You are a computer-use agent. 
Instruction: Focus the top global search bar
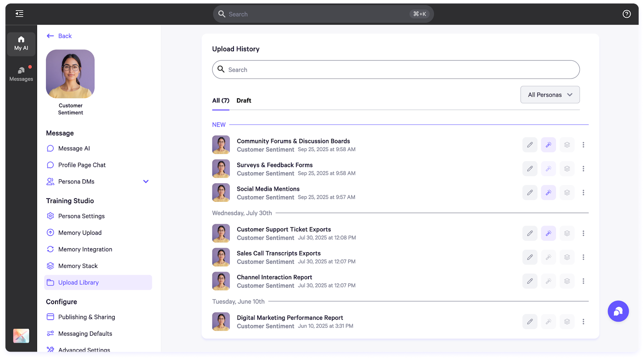point(323,14)
